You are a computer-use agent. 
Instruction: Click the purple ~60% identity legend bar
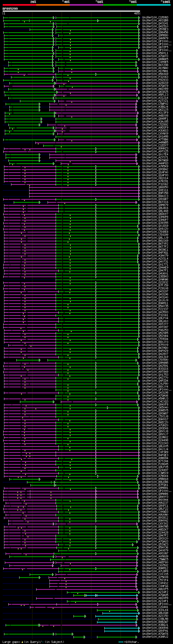(x=86, y=5)
